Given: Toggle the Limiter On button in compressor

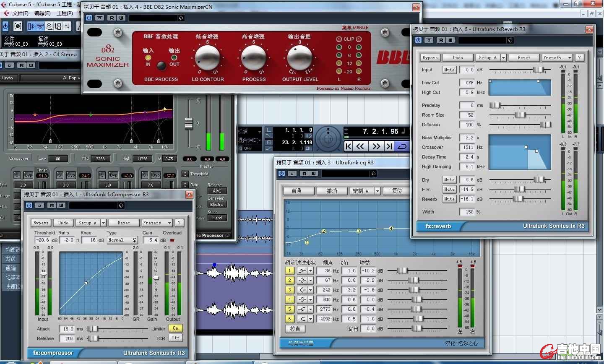Looking at the screenshot, I should [175, 328].
